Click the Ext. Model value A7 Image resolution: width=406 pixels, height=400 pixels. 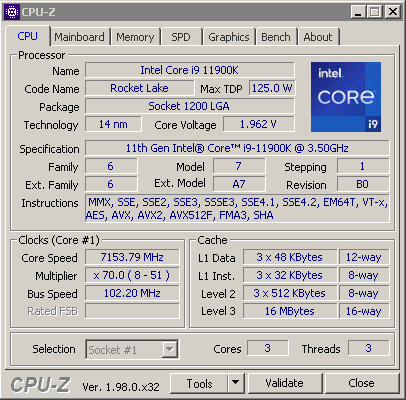click(x=239, y=184)
